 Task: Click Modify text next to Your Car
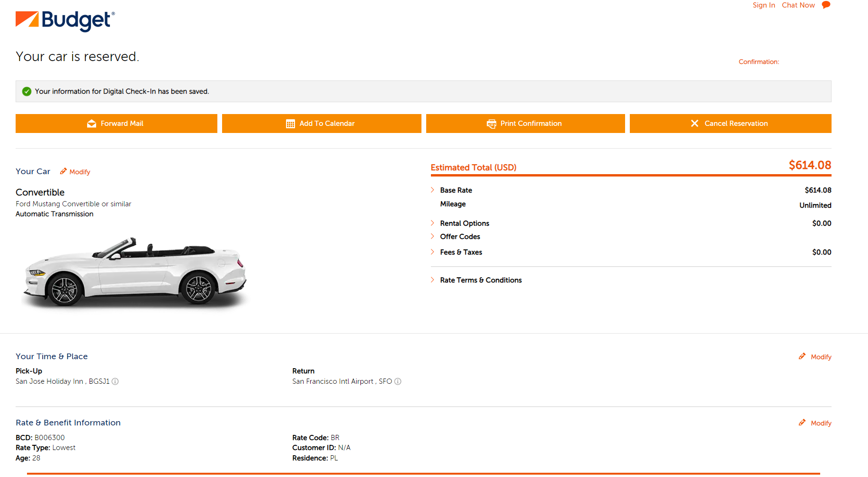tap(80, 172)
